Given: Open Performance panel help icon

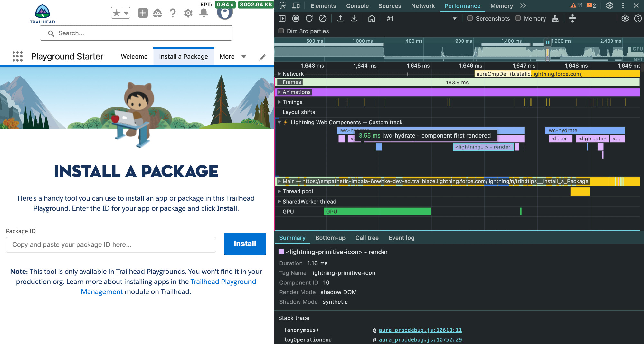Looking at the screenshot, I should (x=638, y=18).
